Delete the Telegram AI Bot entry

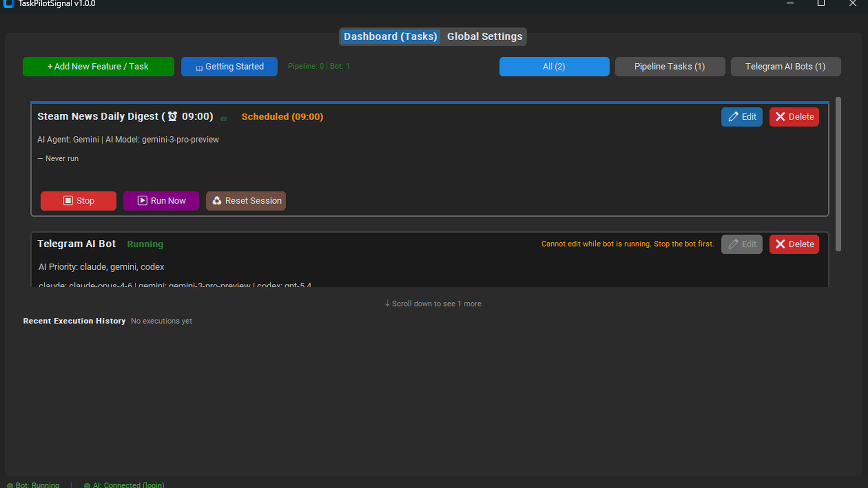[x=794, y=244]
